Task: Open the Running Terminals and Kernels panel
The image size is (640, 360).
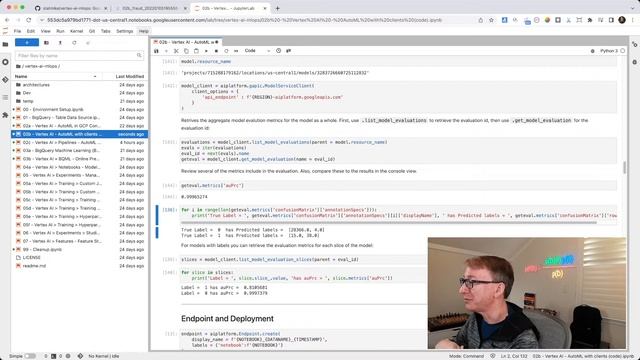Action: pyautogui.click(x=5, y=62)
